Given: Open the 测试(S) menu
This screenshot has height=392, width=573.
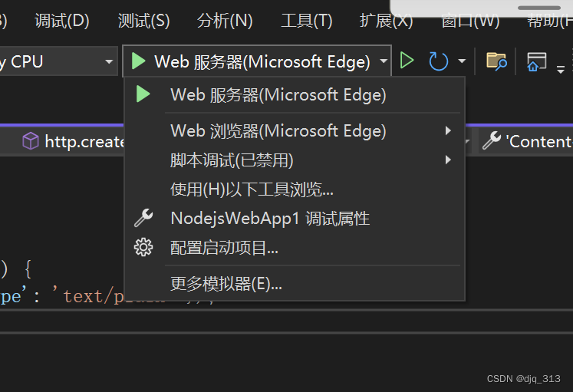Looking at the screenshot, I should 143,21.
